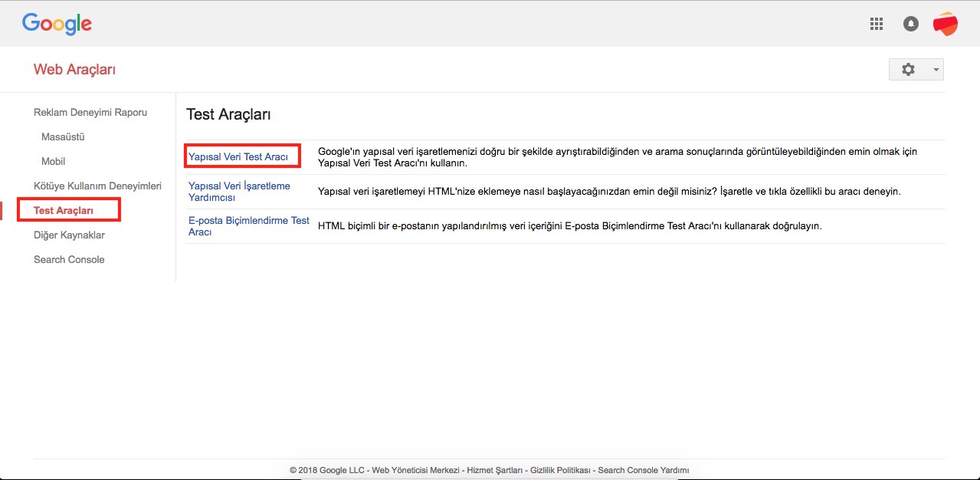Click the Test Araçları page heading
The image size is (980, 480).
pyautogui.click(x=228, y=115)
